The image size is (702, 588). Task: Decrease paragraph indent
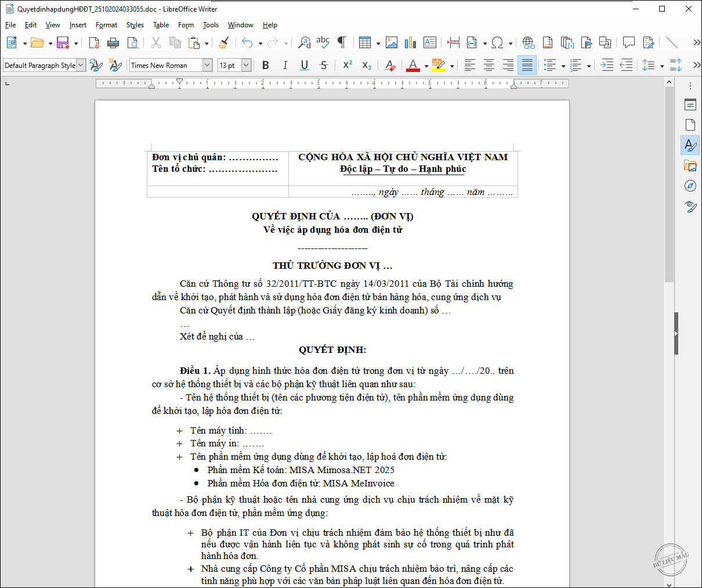pos(626,65)
